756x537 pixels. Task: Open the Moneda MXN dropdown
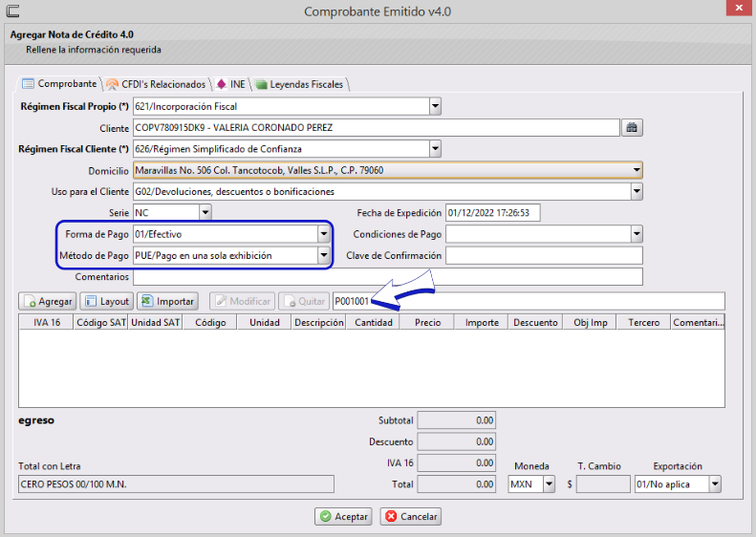click(x=549, y=484)
